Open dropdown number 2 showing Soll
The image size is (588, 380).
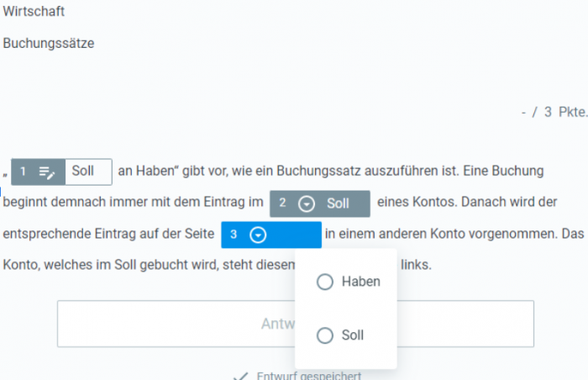[320, 204]
